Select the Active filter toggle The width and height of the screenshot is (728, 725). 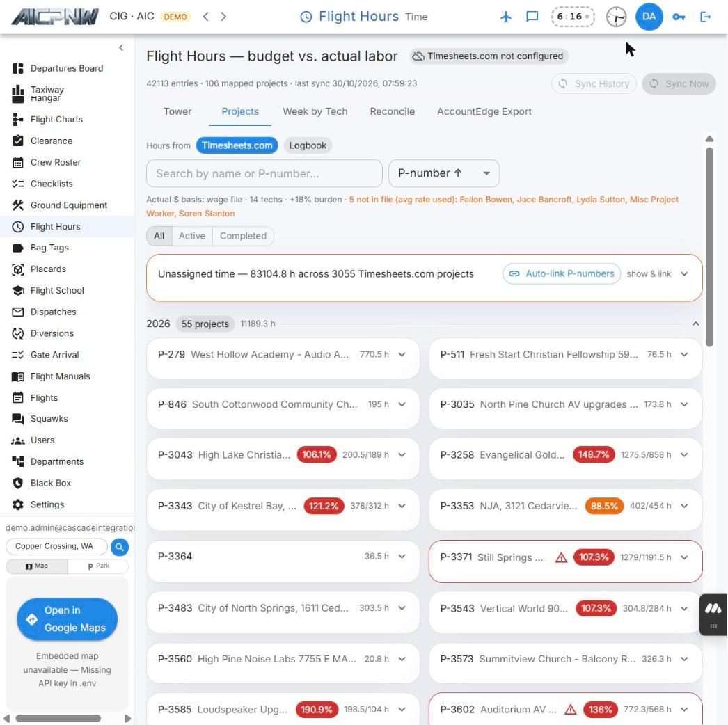point(192,236)
